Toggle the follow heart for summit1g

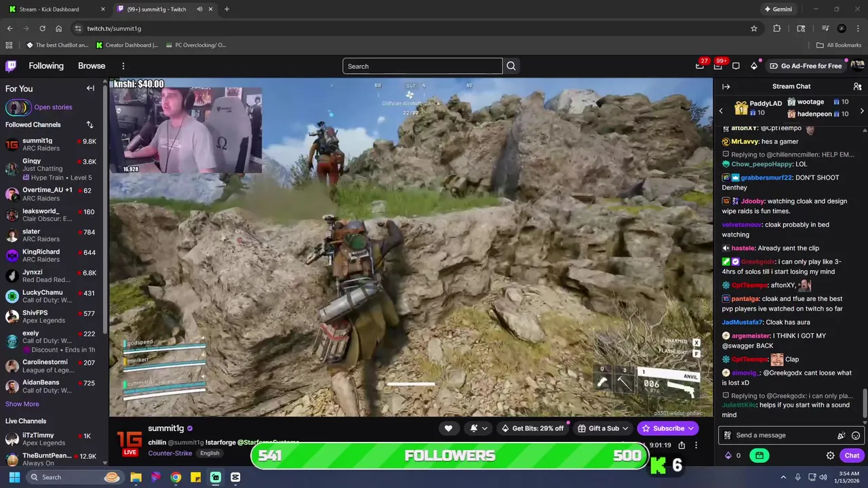[x=448, y=428]
